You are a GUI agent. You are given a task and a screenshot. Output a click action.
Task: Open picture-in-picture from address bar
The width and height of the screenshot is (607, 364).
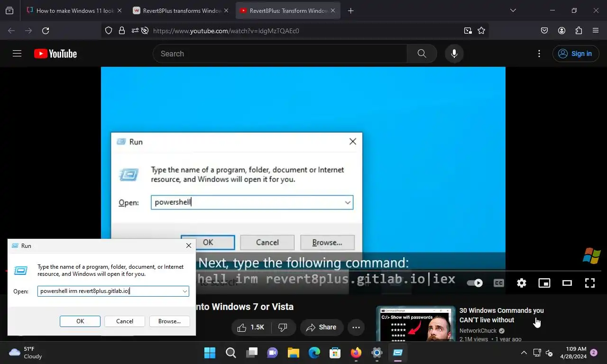(468, 30)
